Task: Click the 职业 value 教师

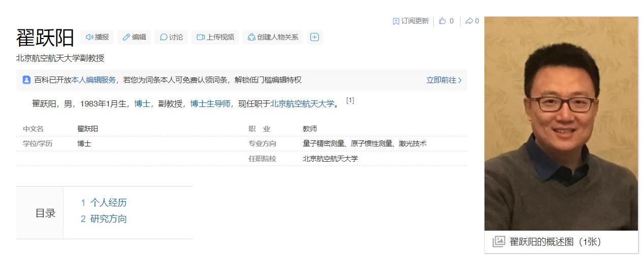Action: (x=310, y=129)
